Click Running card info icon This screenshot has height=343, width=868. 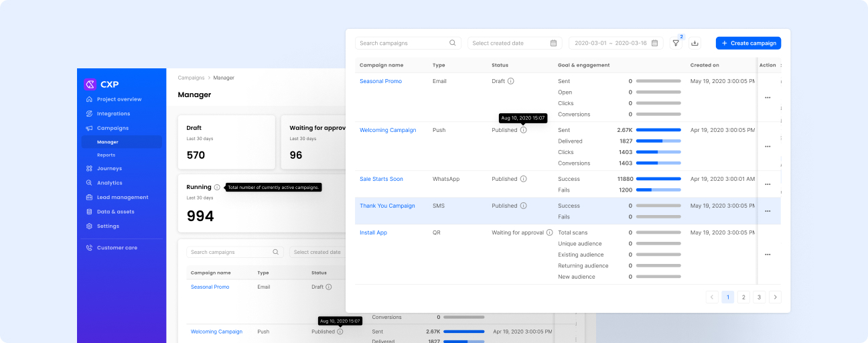pyautogui.click(x=217, y=188)
